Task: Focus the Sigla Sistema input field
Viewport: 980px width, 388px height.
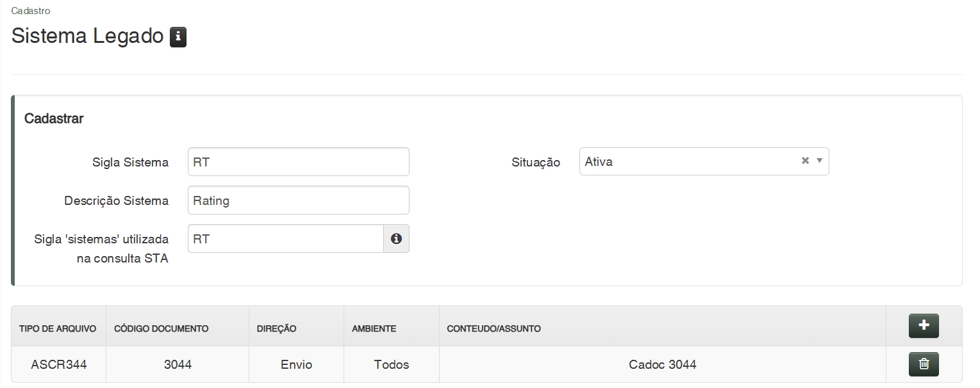Action: 299,162
